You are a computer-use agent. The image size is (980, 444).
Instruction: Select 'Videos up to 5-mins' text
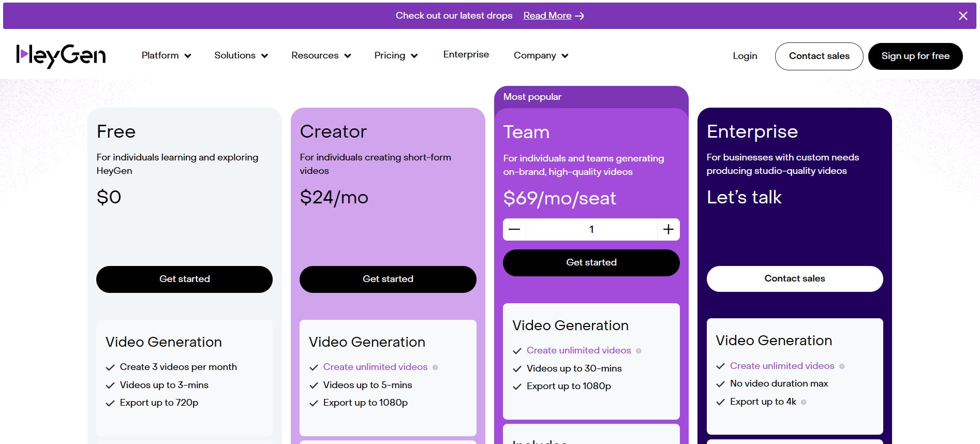point(367,385)
